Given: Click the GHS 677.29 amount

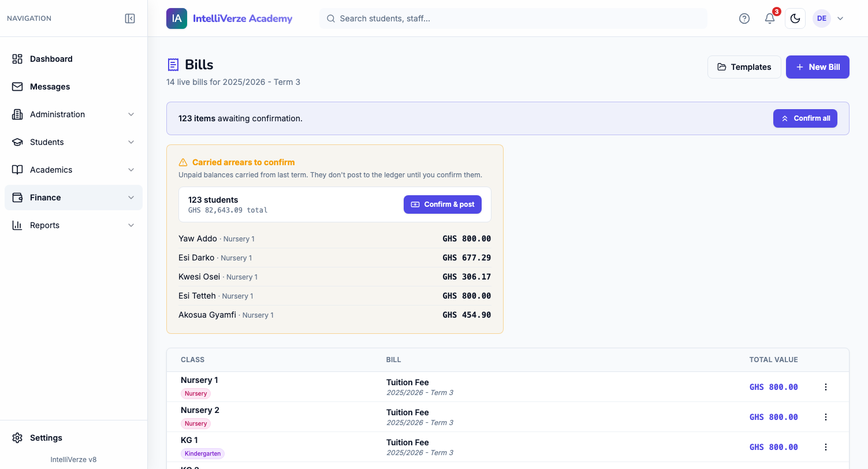Looking at the screenshot, I should tap(467, 258).
